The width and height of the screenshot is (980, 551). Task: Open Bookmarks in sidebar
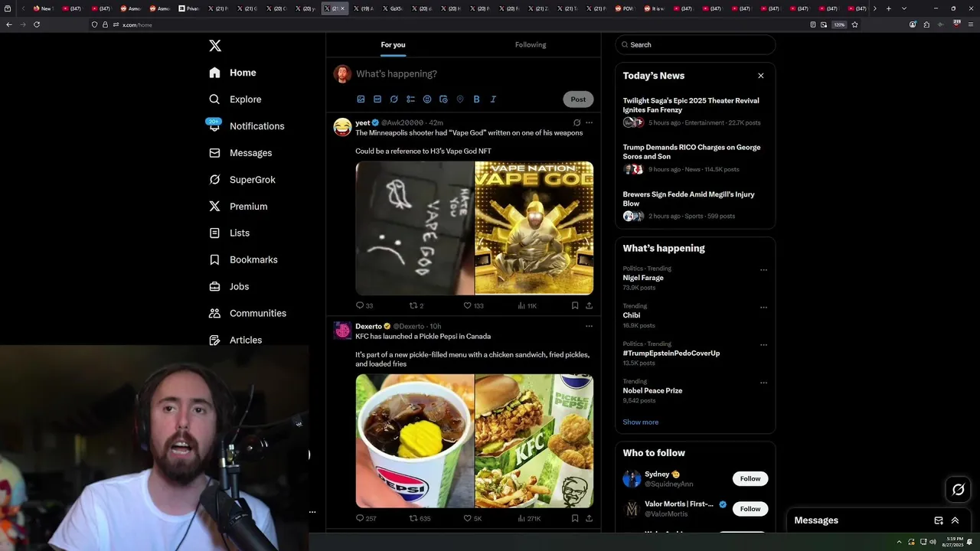[243, 259]
